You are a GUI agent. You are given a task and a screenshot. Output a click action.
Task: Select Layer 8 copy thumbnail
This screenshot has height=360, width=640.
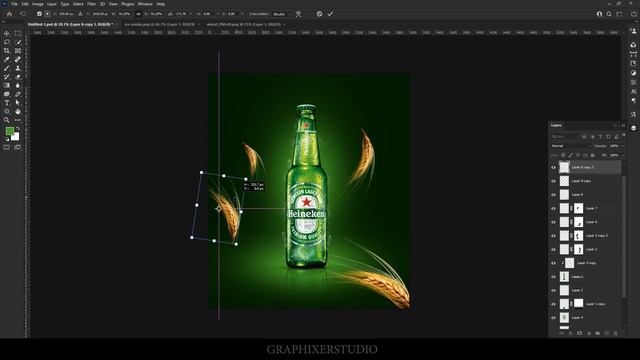pyautogui.click(x=564, y=181)
